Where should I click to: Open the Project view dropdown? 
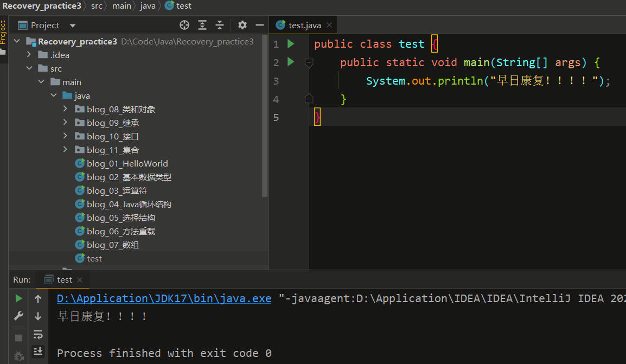(72, 25)
